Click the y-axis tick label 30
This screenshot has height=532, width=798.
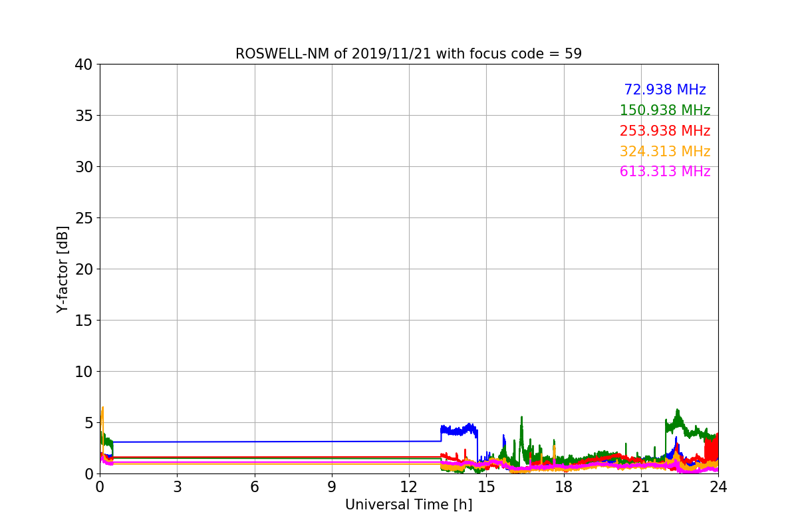coord(84,167)
